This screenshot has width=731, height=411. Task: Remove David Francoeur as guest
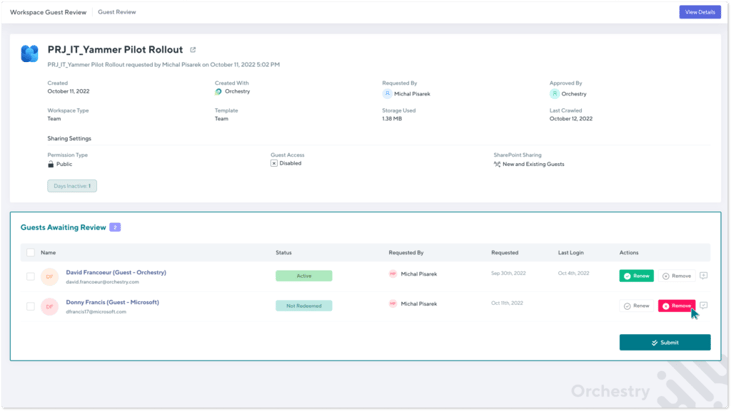(676, 276)
